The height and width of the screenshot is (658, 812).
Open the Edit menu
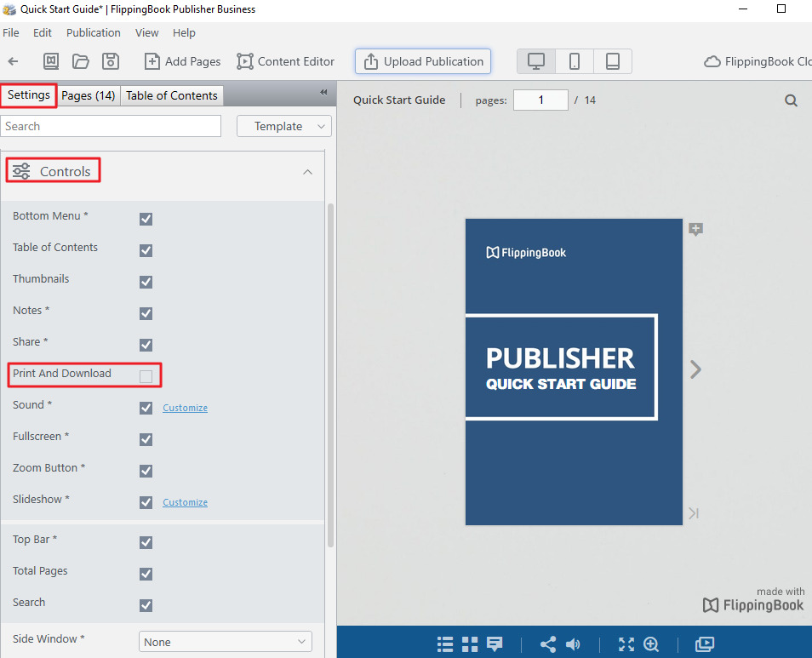pos(43,32)
